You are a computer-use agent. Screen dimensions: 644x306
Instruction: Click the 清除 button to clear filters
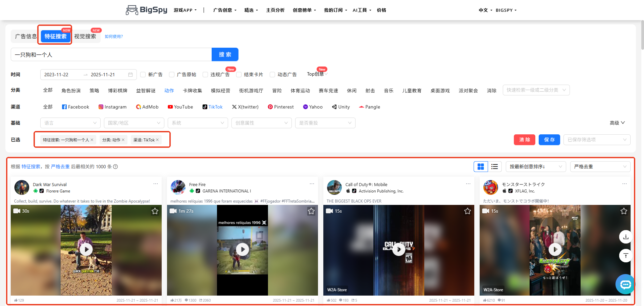525,140
